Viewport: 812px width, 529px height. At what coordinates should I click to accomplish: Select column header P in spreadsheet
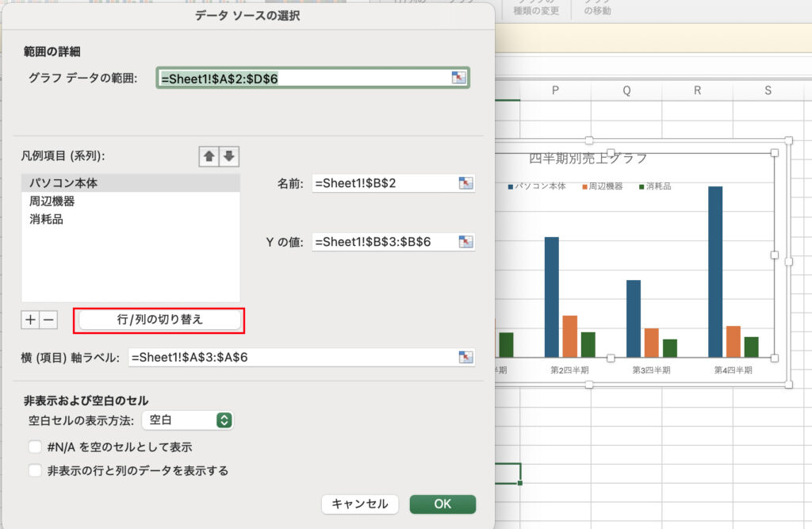(555, 90)
